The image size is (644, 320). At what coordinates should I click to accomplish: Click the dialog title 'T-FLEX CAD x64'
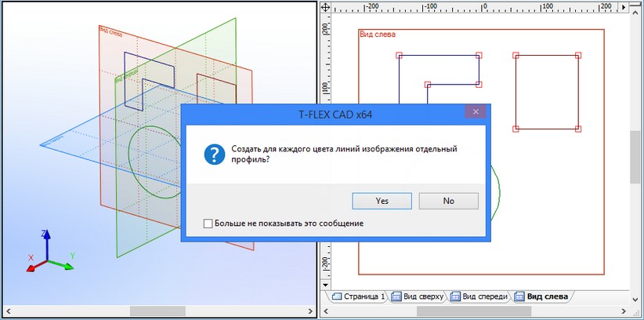[335, 115]
